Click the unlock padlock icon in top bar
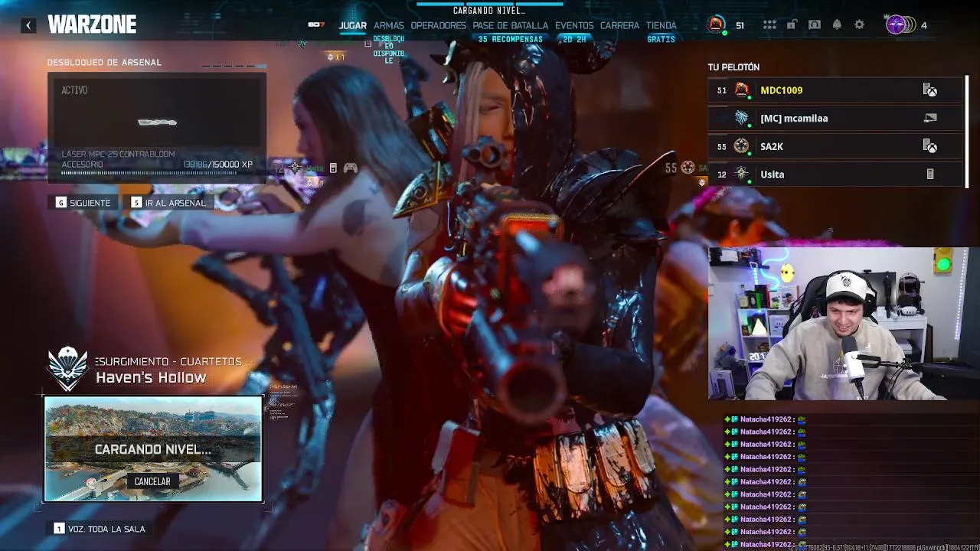The width and height of the screenshot is (980, 551). point(792,25)
